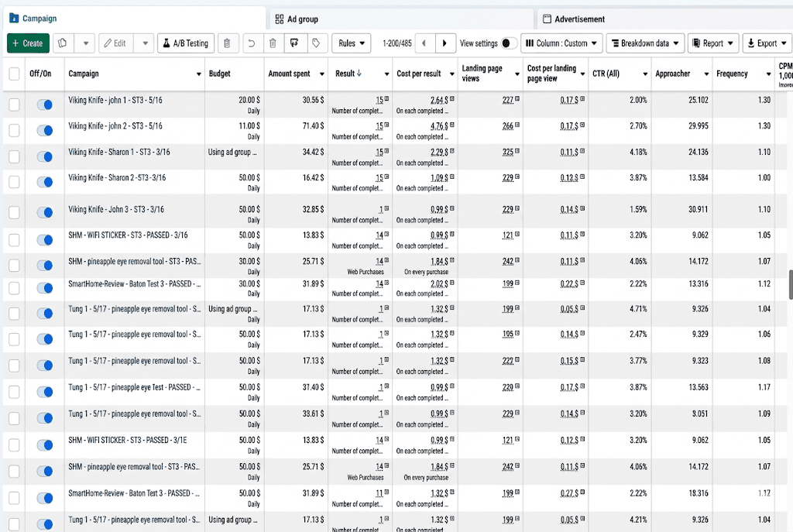
Task: Switch to the Campaign tab
Action: (134, 19)
